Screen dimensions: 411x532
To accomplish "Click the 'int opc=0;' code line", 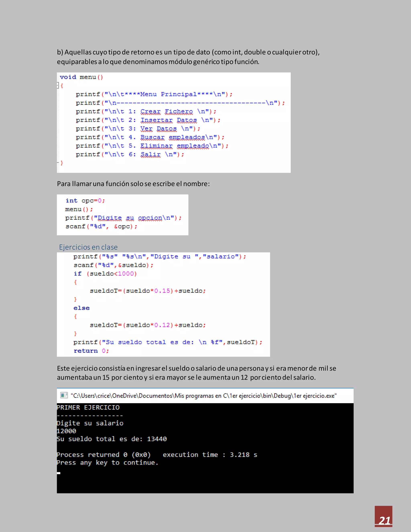I will pyautogui.click(x=85, y=201).
